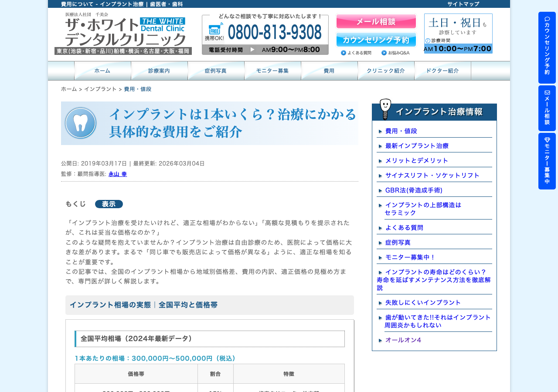The height and width of the screenshot is (392, 558).
Task: Open the 診療案内 navigation tab
Action: coord(159,71)
